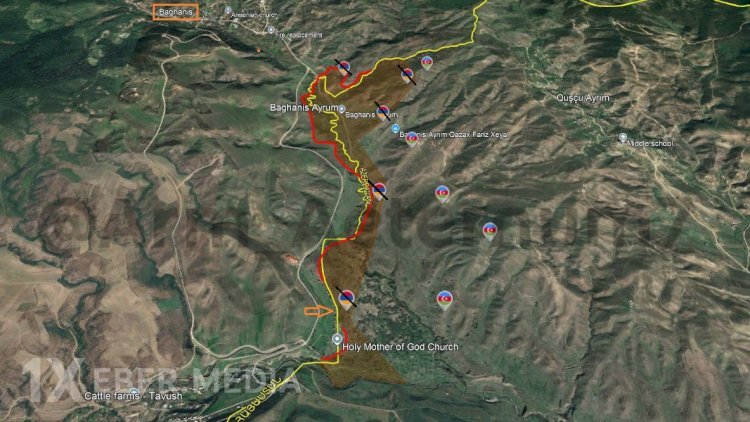Click the Holy Mother of God Church label
The height and width of the screenshot is (422, 750).
click(400, 347)
